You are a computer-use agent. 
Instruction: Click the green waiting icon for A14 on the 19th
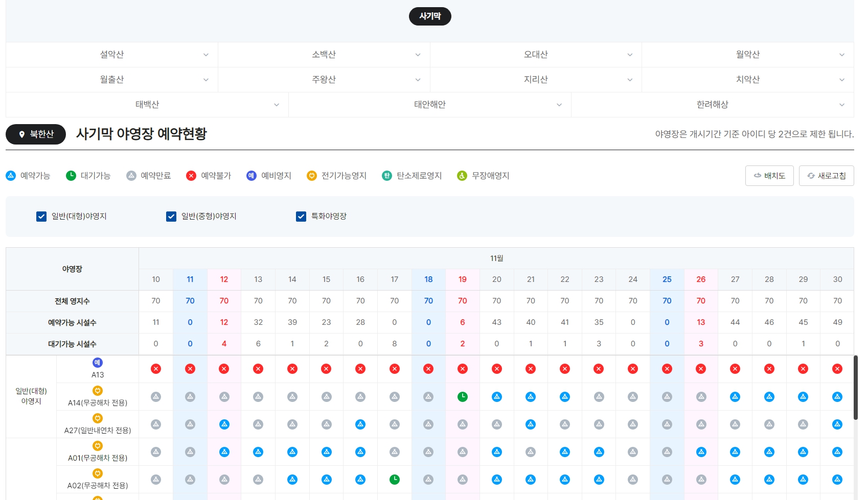click(462, 396)
